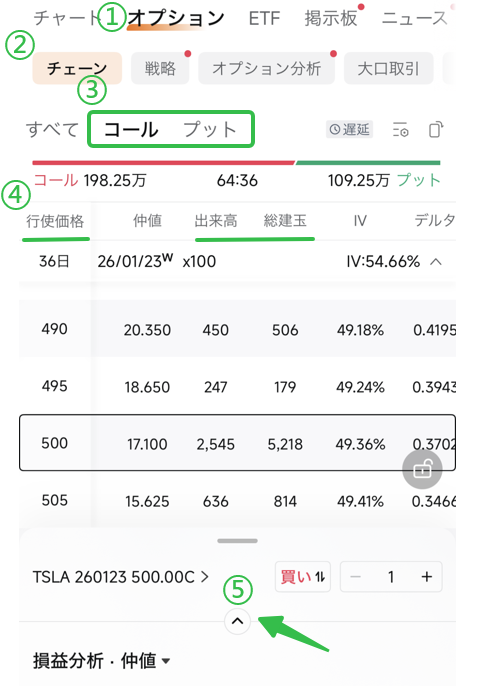
Task: Switch to the ETF tab
Action: (x=264, y=19)
